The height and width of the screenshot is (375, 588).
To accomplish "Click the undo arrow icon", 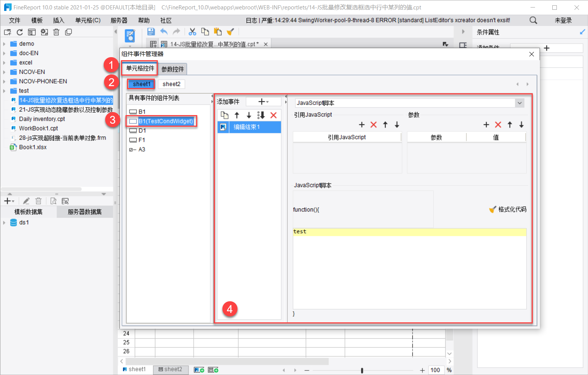I will tap(164, 32).
